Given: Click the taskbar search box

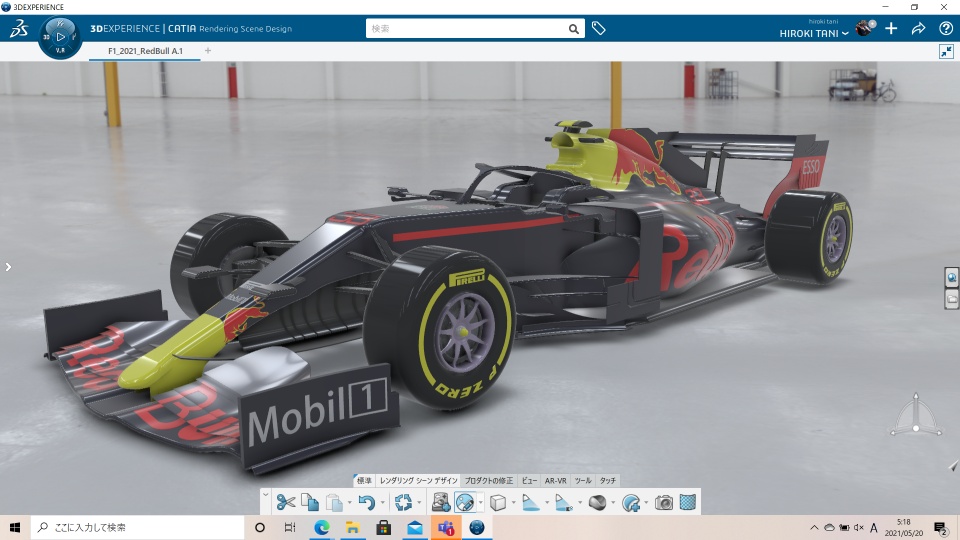Looking at the screenshot, I should coord(137,527).
